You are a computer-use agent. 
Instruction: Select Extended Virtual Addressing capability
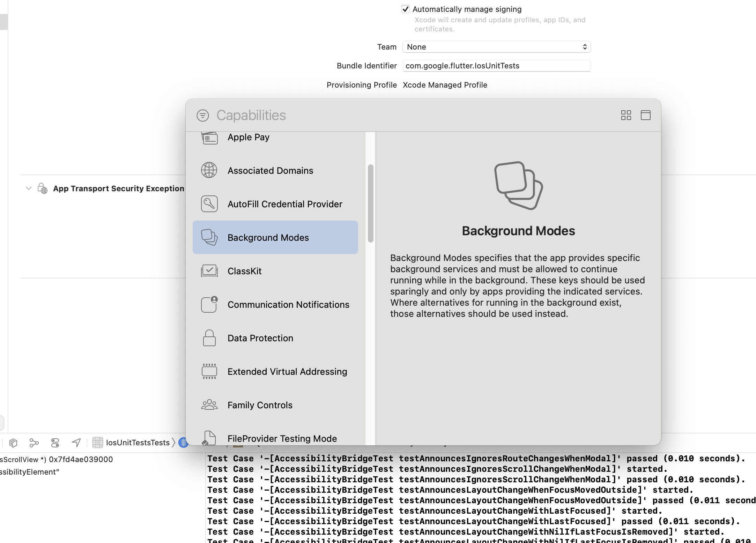287,372
